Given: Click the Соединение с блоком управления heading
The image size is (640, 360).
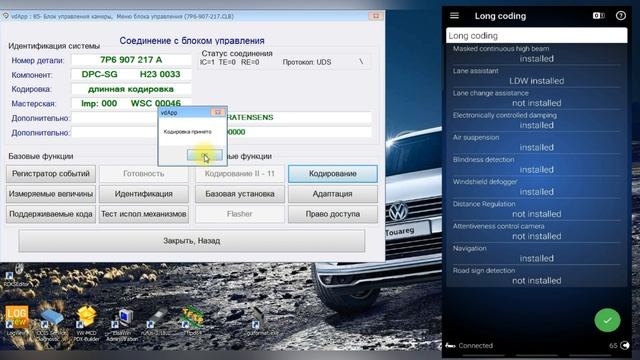Looking at the screenshot, I should click(192, 41).
